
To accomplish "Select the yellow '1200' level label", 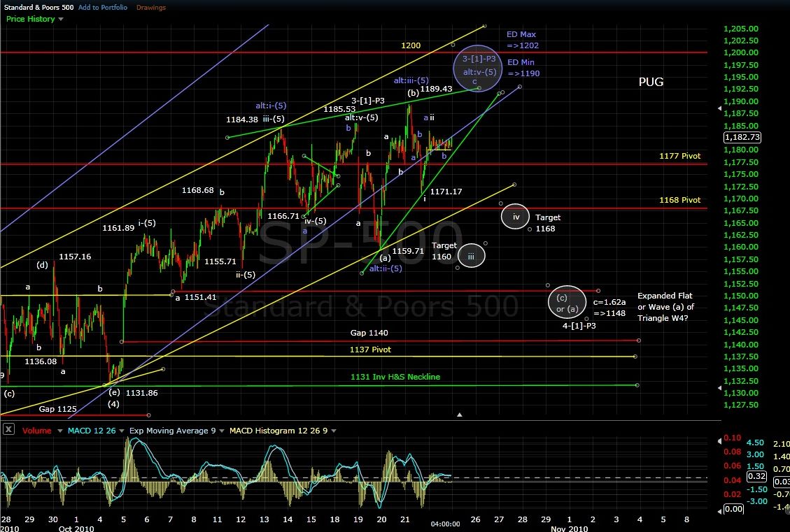I will click(x=411, y=45).
